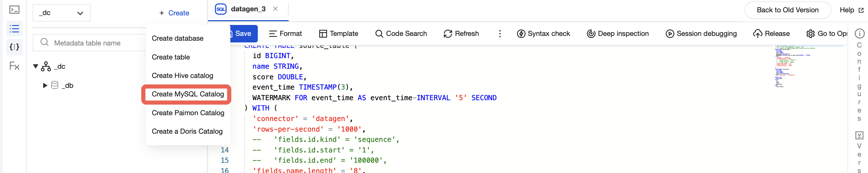868x173 pixels.
Task: Click the Save button
Action: [x=243, y=34]
